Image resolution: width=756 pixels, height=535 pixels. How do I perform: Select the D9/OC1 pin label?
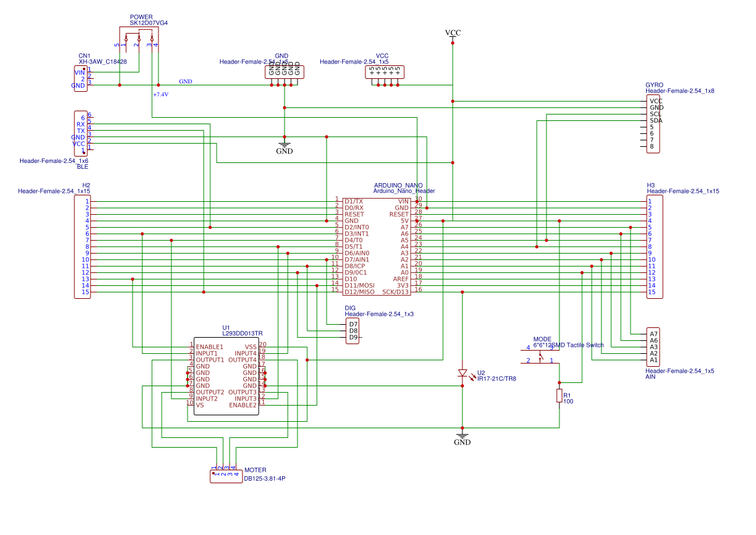tap(356, 272)
